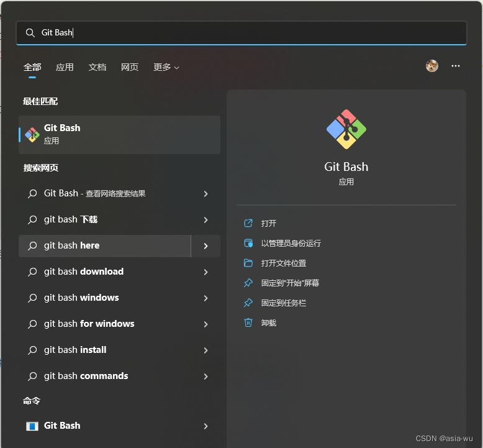Select git bash download suggestion
This screenshot has height=448, width=483.
coord(105,272)
